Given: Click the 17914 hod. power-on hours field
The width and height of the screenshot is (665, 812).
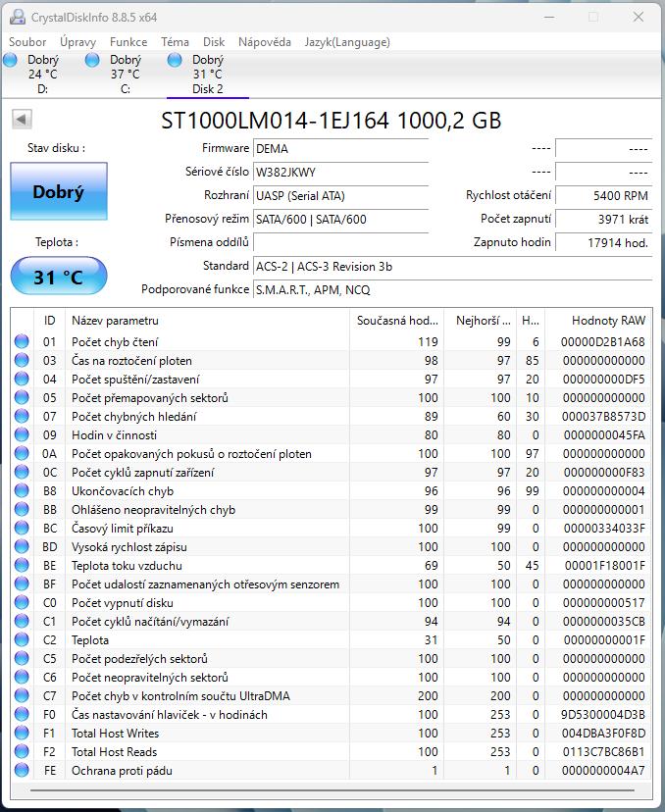Looking at the screenshot, I should [603, 242].
